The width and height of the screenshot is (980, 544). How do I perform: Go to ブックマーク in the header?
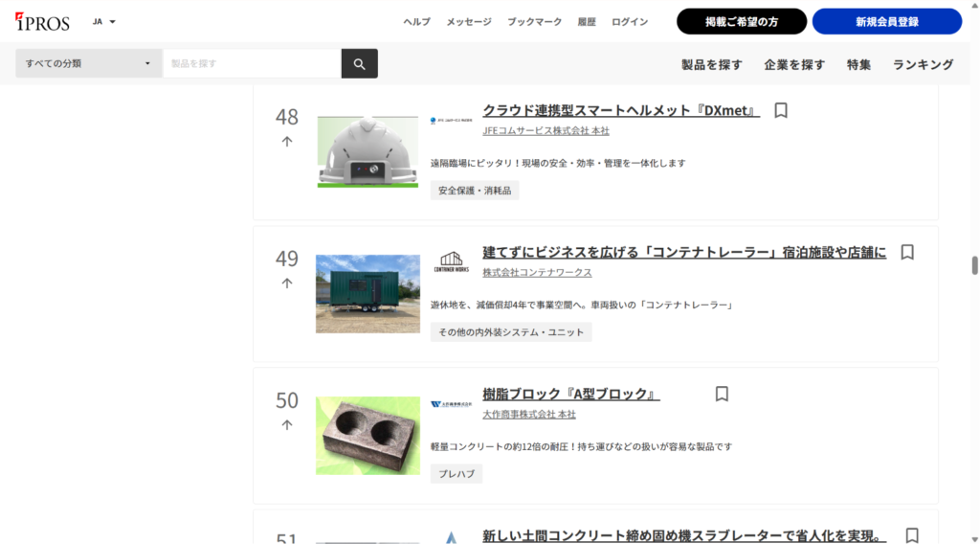[534, 21]
